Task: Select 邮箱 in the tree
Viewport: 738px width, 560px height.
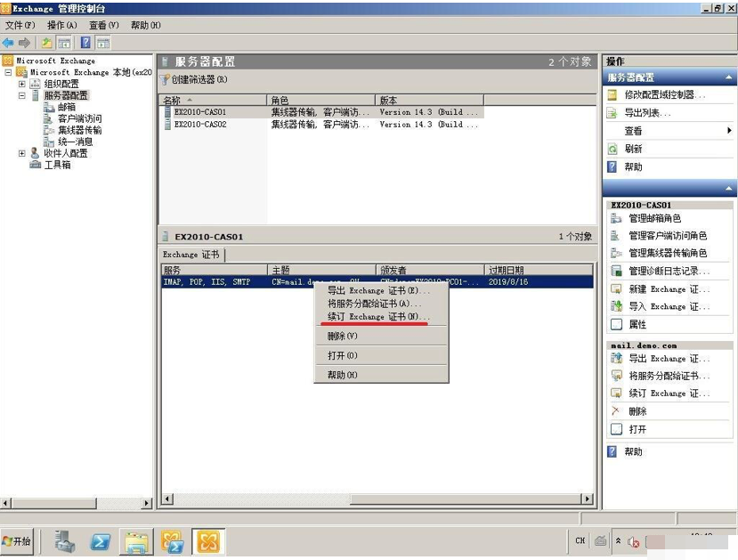Action: click(67, 108)
